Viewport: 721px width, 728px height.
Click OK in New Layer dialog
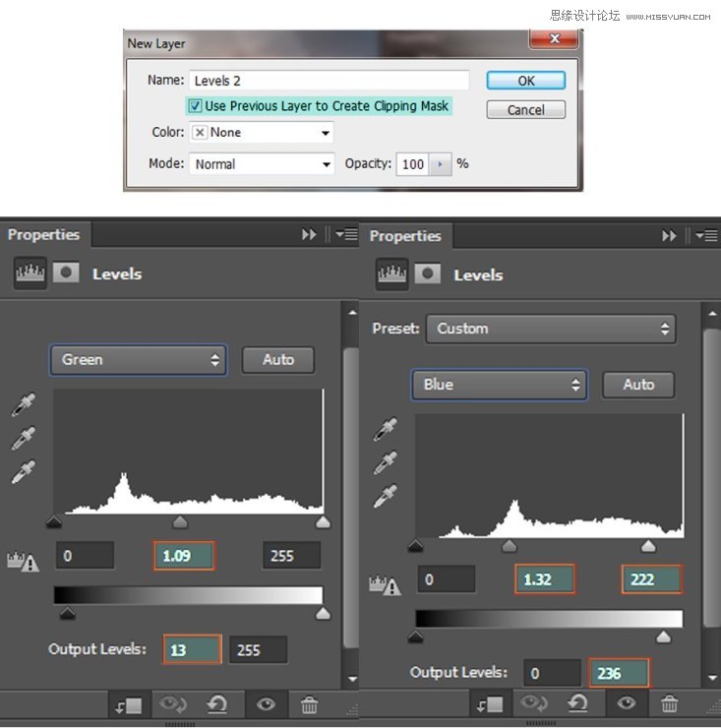(526, 81)
